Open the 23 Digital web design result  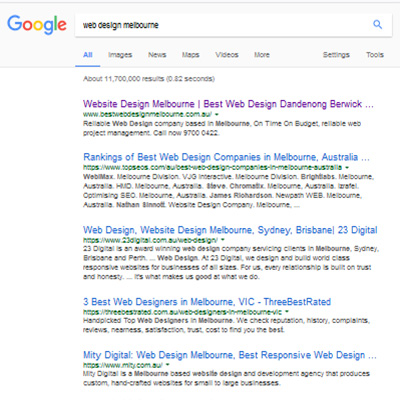[x=230, y=230]
